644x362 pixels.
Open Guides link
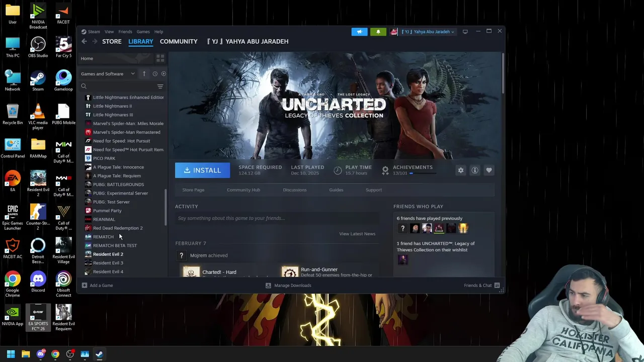pyautogui.click(x=336, y=190)
